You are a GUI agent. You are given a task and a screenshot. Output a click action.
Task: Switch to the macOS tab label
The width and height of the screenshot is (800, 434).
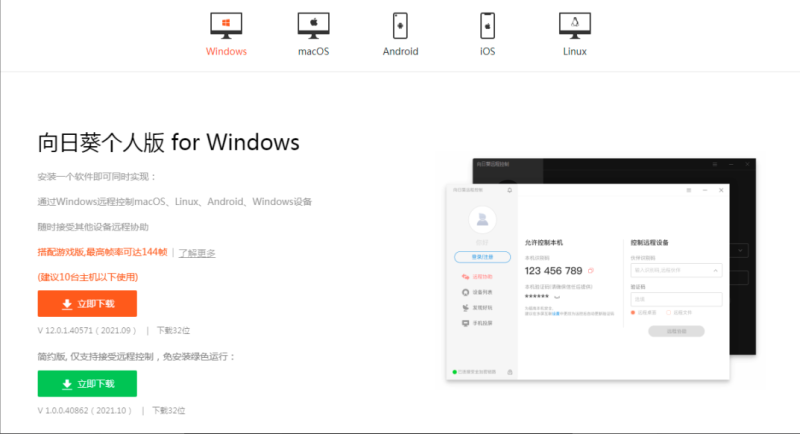tap(313, 52)
